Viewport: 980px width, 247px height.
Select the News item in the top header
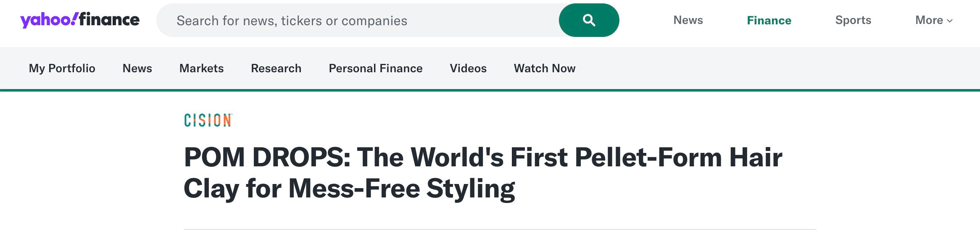click(688, 20)
